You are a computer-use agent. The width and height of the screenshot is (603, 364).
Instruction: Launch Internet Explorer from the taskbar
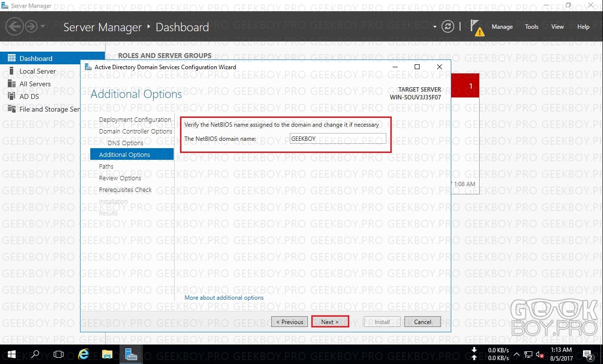click(83, 354)
